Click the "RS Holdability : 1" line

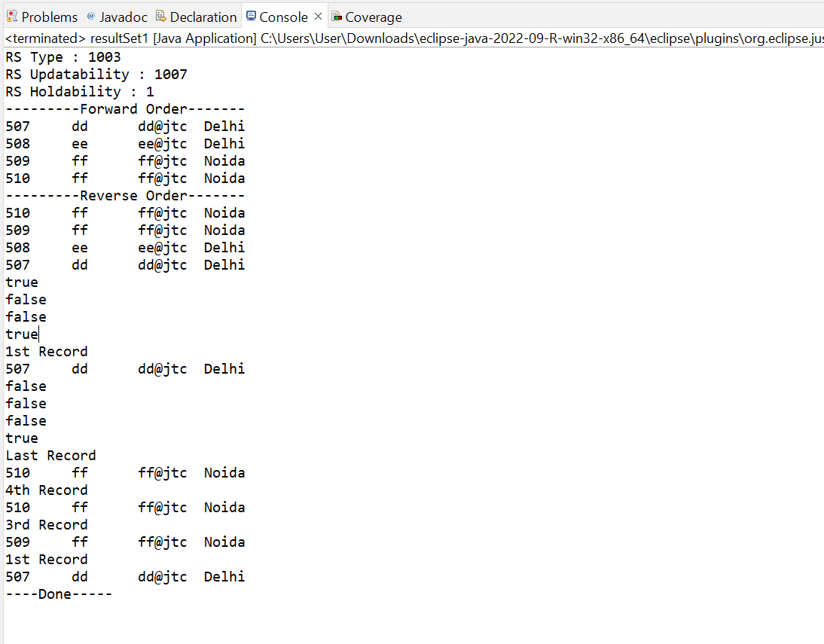(80, 91)
